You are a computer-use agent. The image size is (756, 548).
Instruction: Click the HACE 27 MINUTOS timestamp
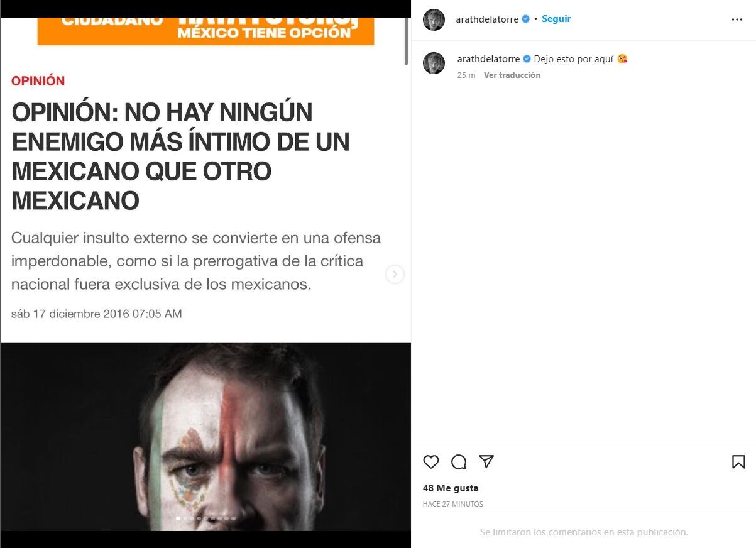point(453,504)
